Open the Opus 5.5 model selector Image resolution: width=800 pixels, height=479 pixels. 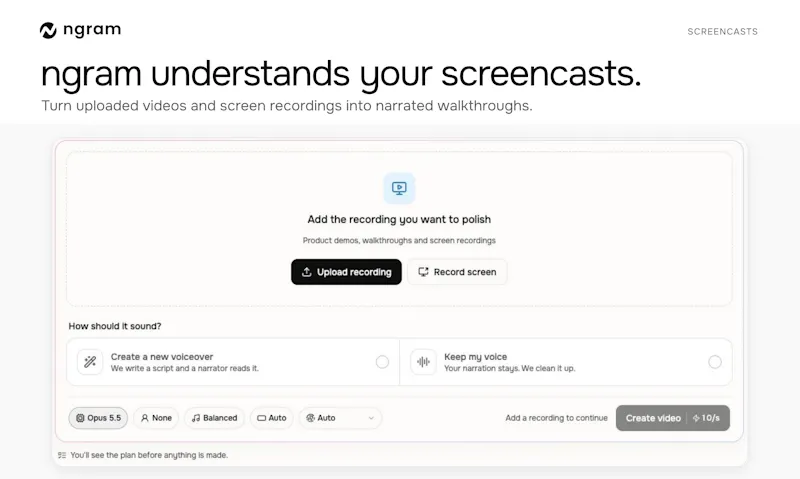coord(98,418)
